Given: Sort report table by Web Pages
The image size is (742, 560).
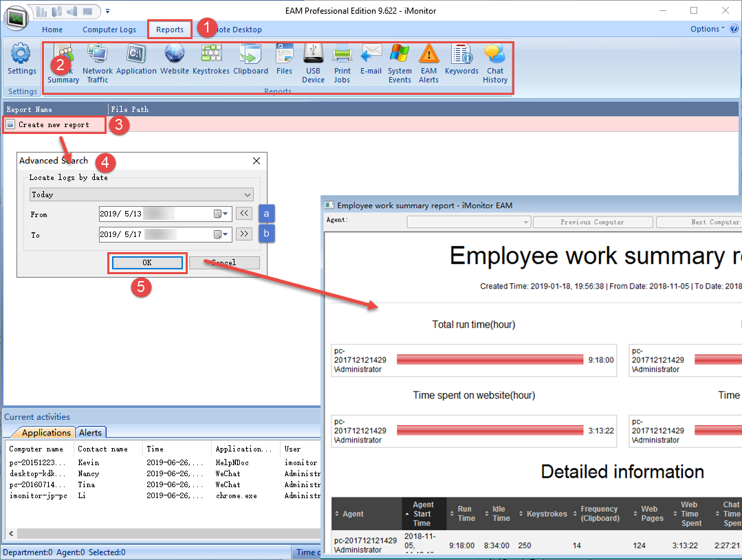Looking at the screenshot, I should 651,514.
